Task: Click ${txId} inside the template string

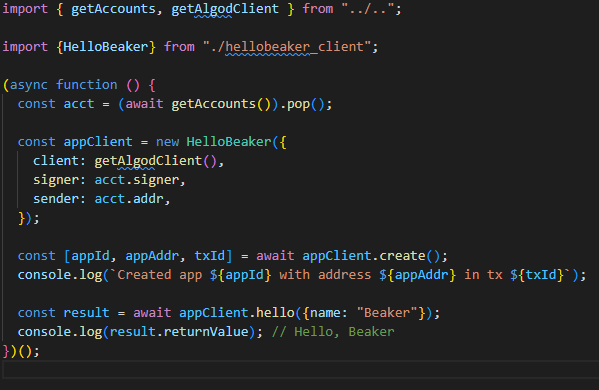Action: click(537, 275)
